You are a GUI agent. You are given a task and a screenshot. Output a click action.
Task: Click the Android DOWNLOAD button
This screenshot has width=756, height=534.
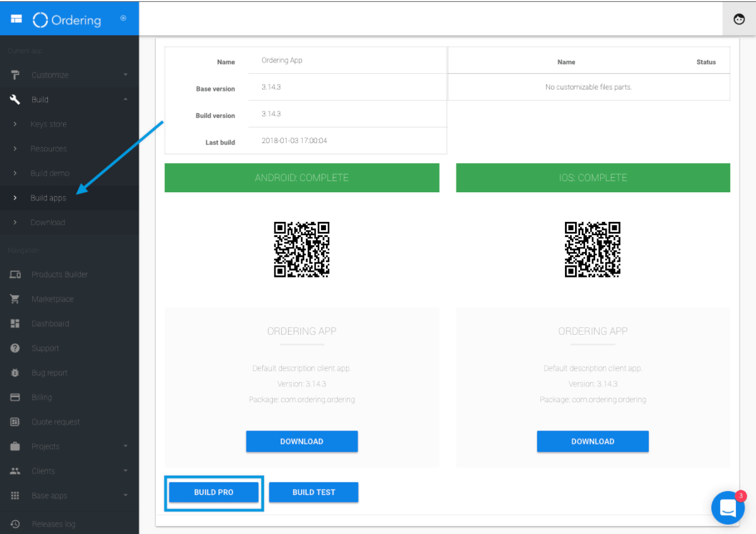point(302,441)
